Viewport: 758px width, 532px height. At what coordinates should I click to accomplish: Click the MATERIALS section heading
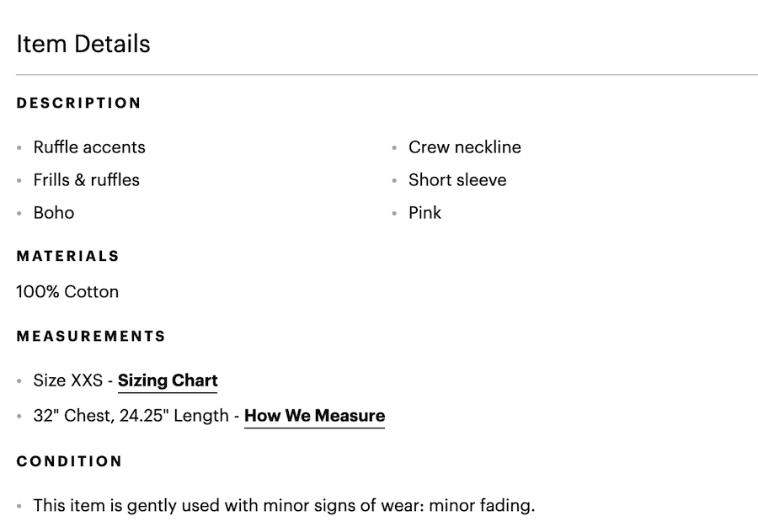tap(68, 256)
